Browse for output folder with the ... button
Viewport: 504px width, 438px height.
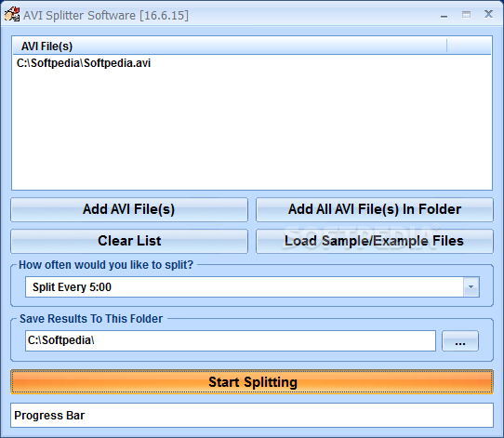click(x=460, y=341)
